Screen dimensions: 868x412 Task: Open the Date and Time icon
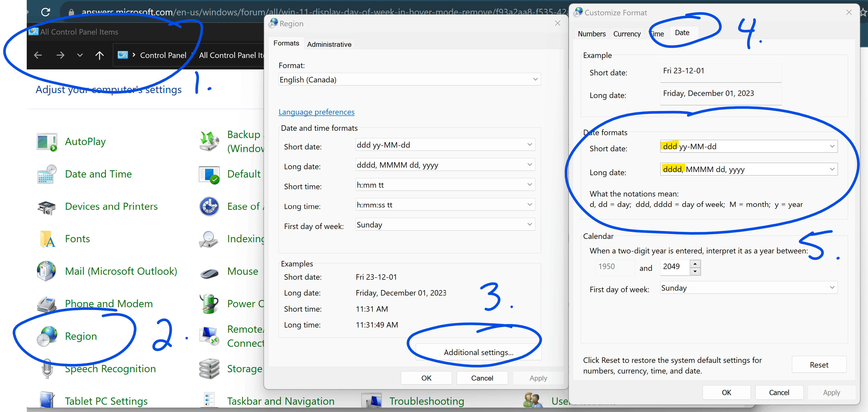click(x=47, y=174)
